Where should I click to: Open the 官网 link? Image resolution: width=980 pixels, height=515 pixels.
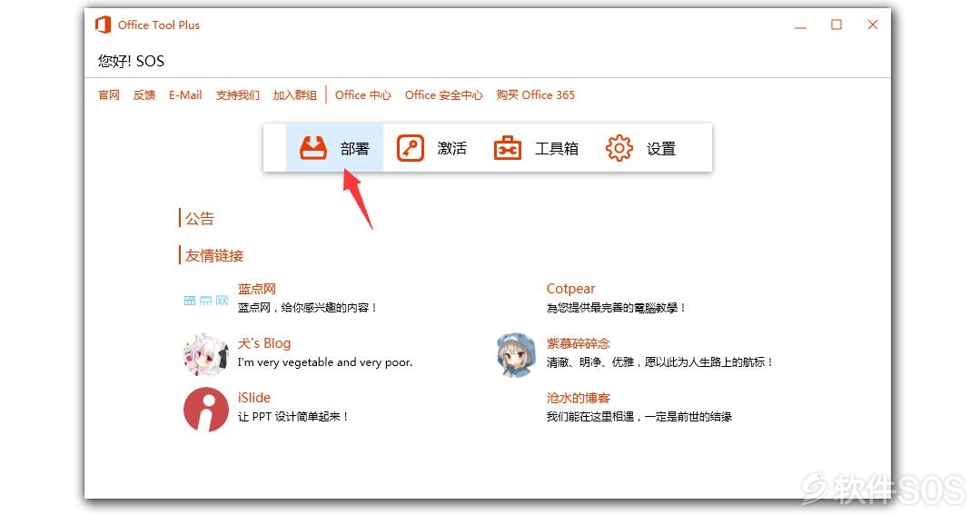pos(109,95)
